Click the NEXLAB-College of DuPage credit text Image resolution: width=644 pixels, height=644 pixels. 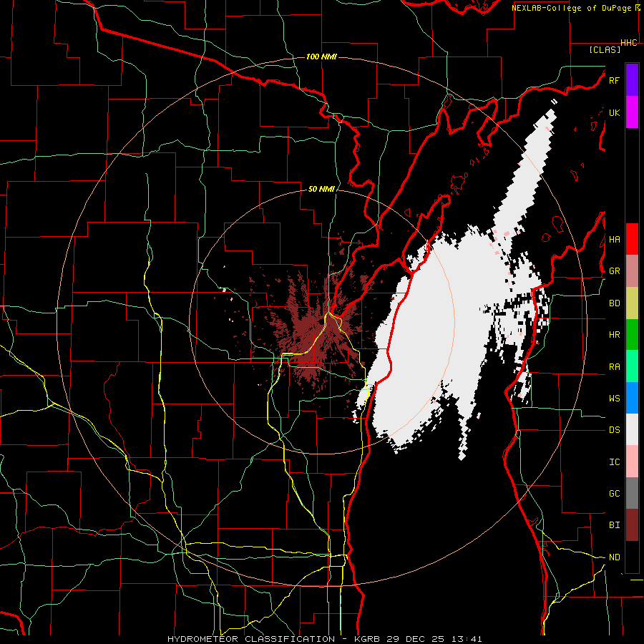coord(572,8)
